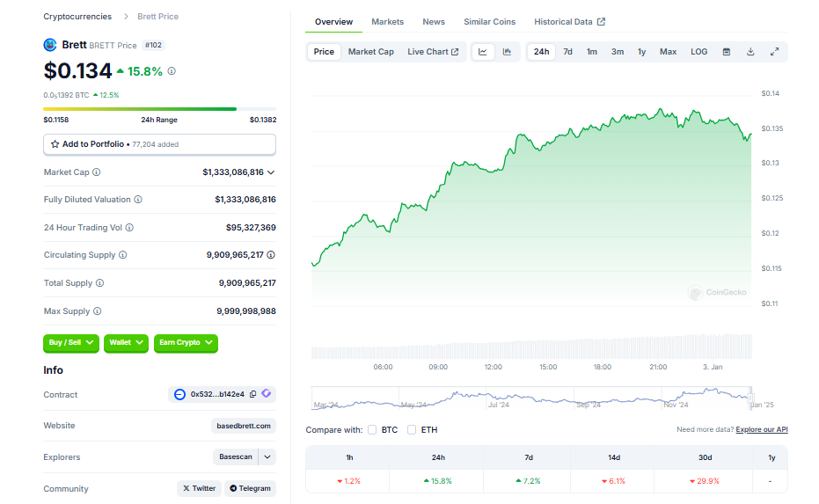Select the 1m time range
Image resolution: width=819 pixels, height=504 pixels.
(x=592, y=52)
